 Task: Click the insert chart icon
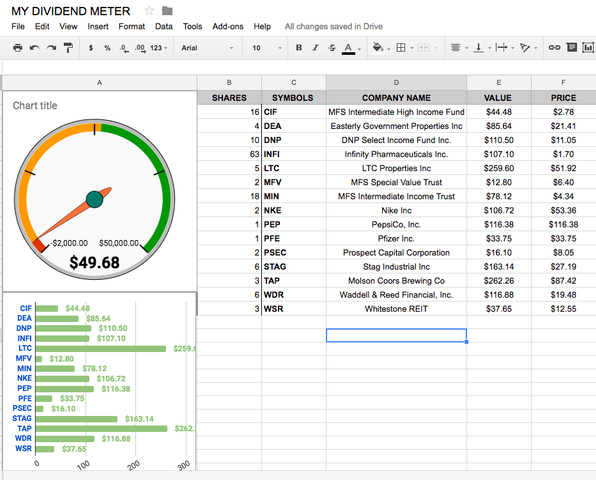588,48
